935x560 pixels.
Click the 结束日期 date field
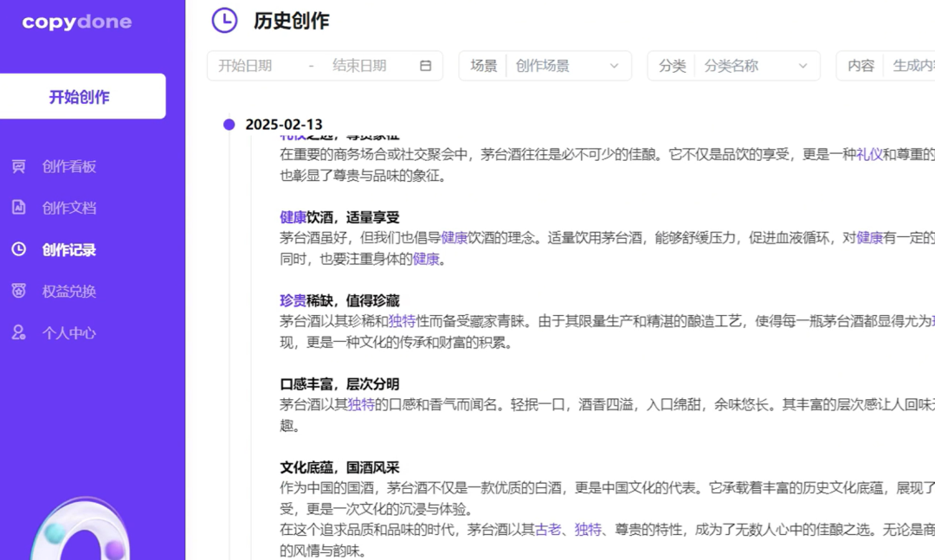click(x=359, y=66)
